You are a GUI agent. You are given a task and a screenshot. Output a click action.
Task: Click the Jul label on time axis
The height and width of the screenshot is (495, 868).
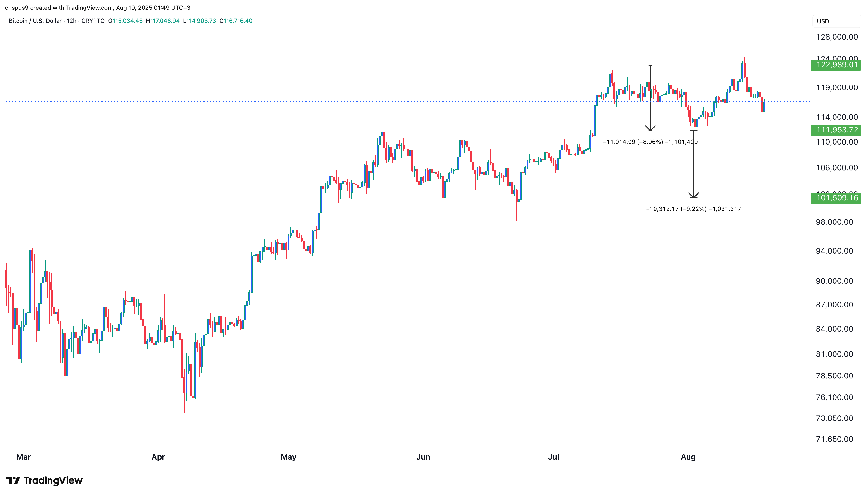(x=553, y=457)
